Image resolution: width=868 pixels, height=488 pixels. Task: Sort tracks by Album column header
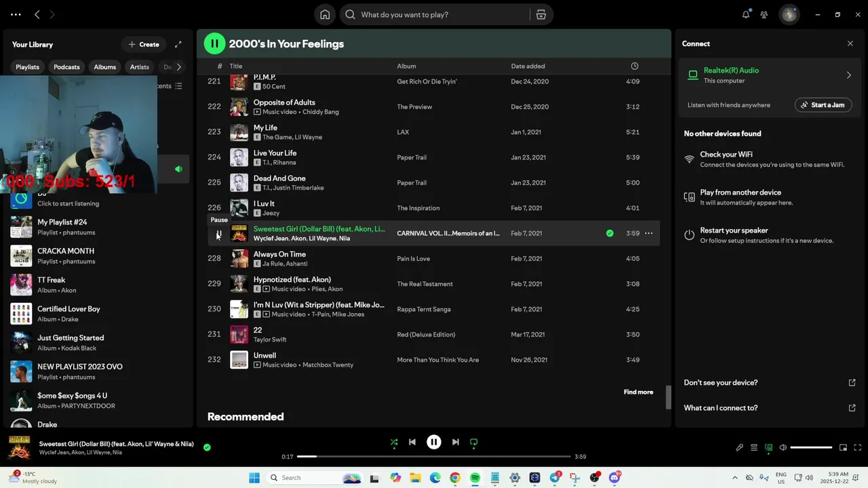click(x=406, y=66)
